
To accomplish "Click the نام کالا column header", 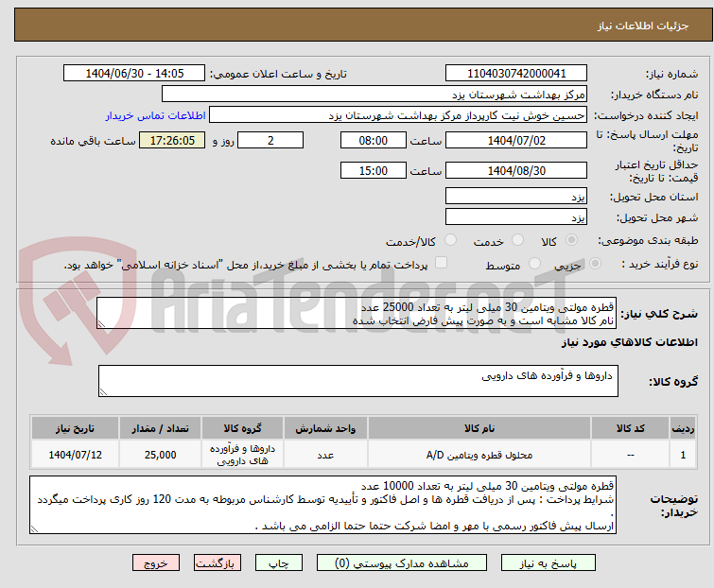I will [479, 428].
